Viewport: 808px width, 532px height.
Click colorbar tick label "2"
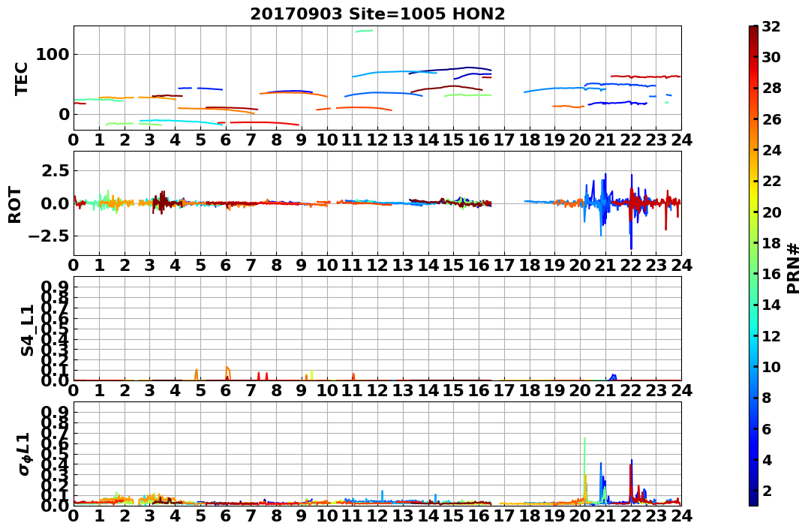click(x=766, y=490)
